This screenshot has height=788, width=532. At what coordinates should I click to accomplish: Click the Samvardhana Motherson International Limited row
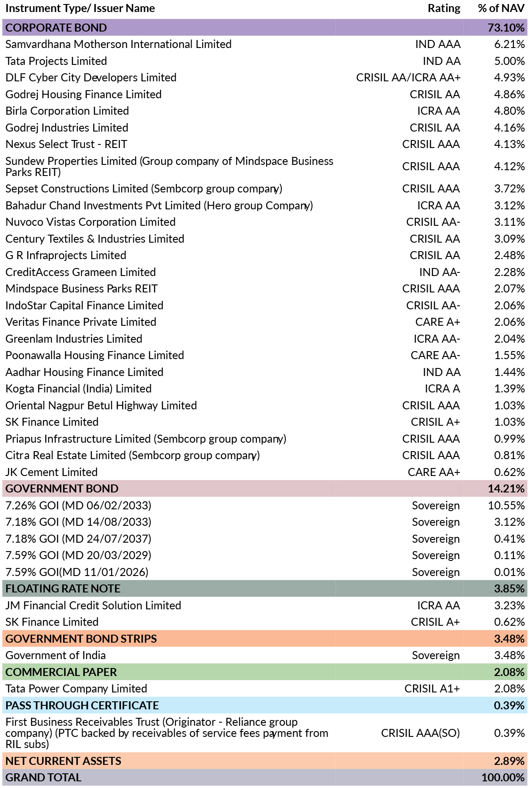265,44
